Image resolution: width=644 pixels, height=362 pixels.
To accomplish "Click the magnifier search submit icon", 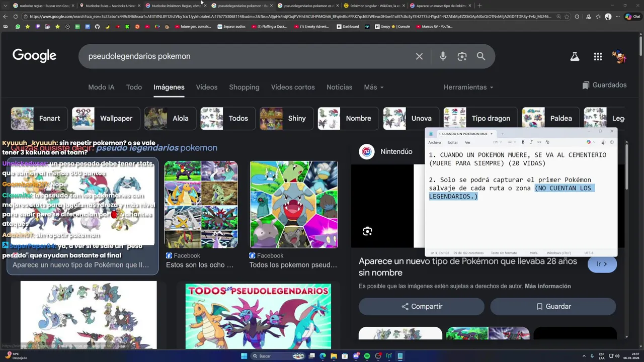I will pyautogui.click(x=481, y=56).
